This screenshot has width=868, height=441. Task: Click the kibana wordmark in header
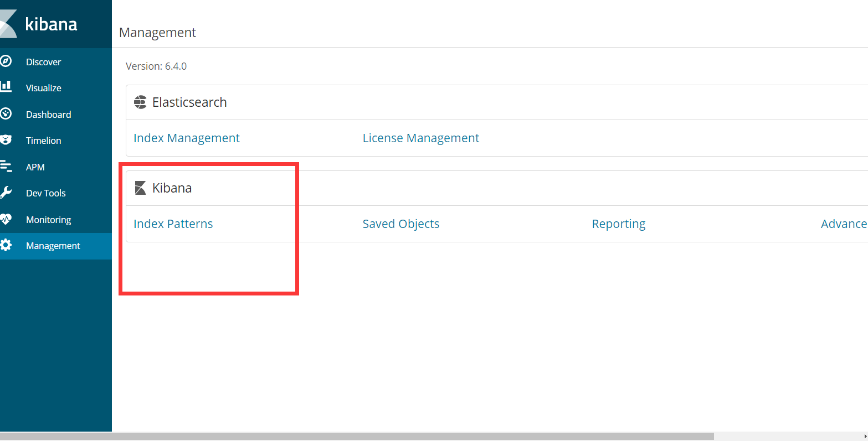tap(52, 24)
